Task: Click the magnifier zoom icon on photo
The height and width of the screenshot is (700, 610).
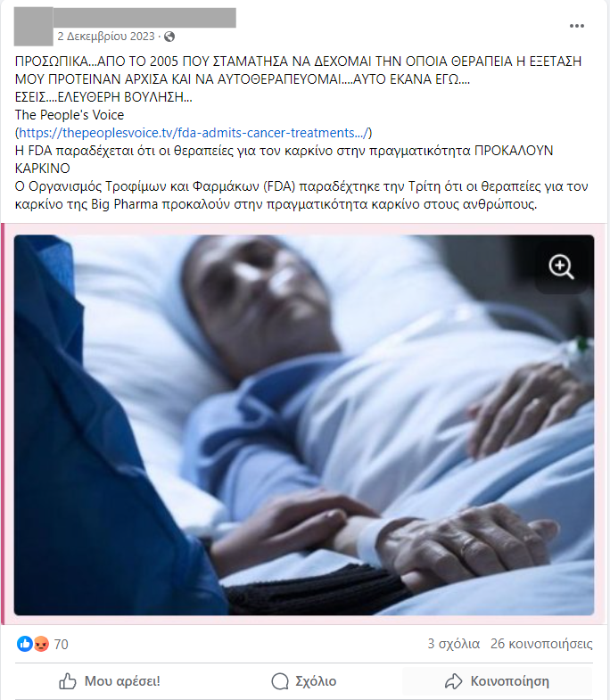Action: [561, 267]
